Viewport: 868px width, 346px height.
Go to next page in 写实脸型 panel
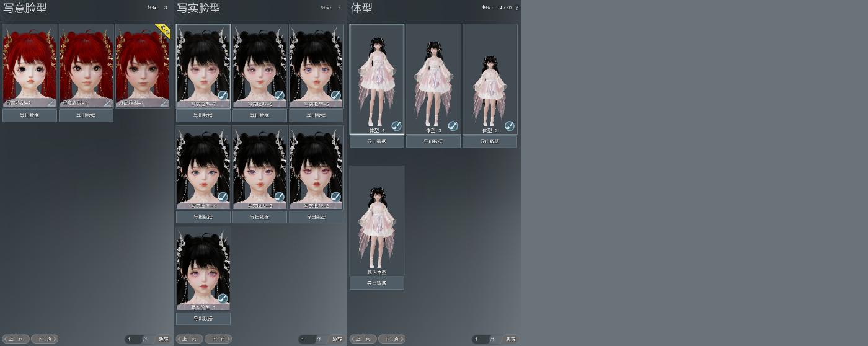[218, 339]
